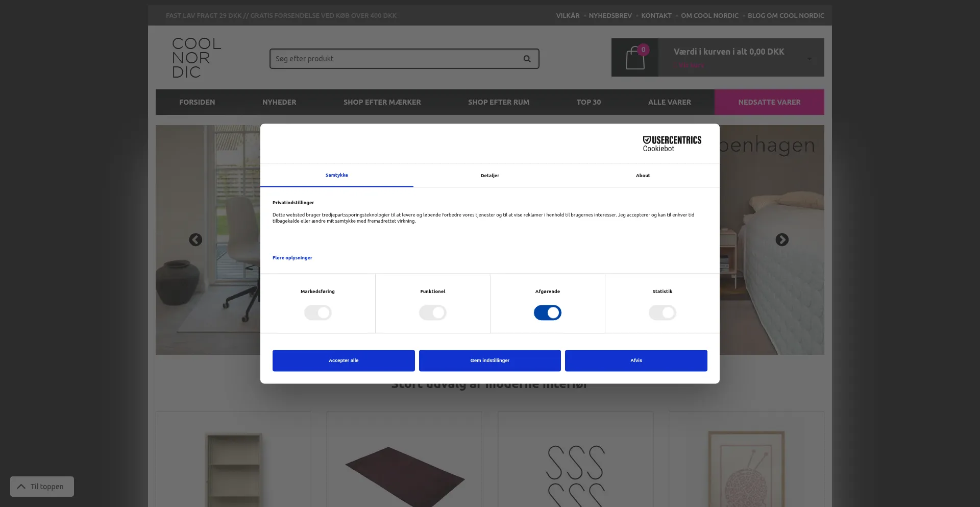Open the shopping bag cart icon

[x=635, y=58]
